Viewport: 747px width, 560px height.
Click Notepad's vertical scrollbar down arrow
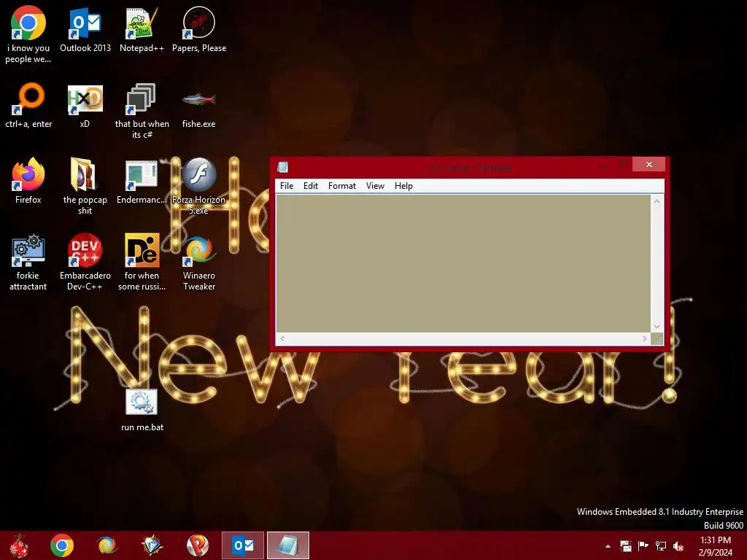coord(657,326)
